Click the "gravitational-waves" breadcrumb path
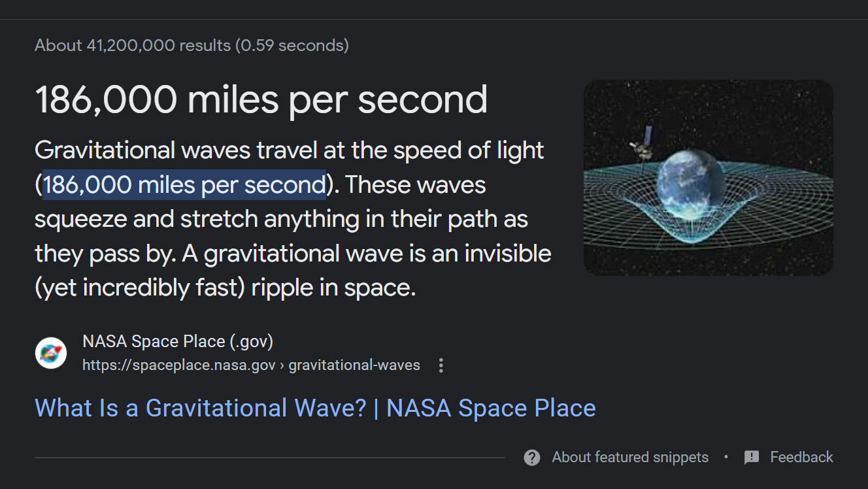868x489 pixels. pos(354,365)
